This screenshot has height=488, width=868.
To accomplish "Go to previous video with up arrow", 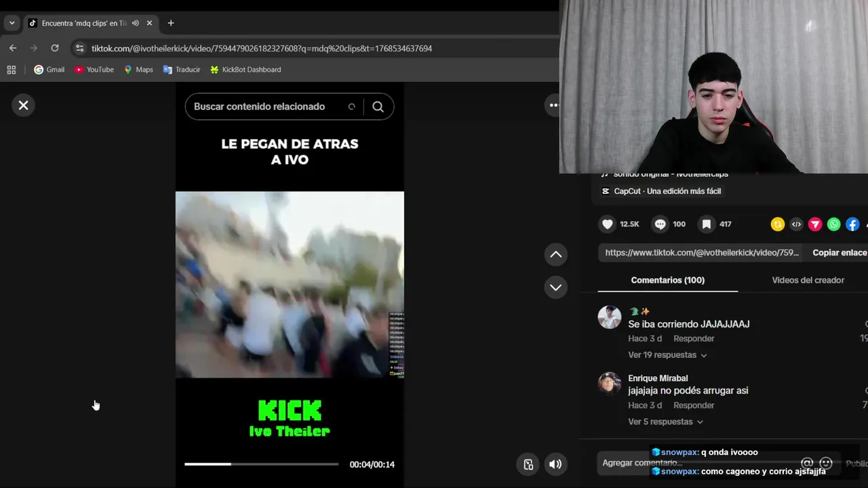I will [555, 254].
